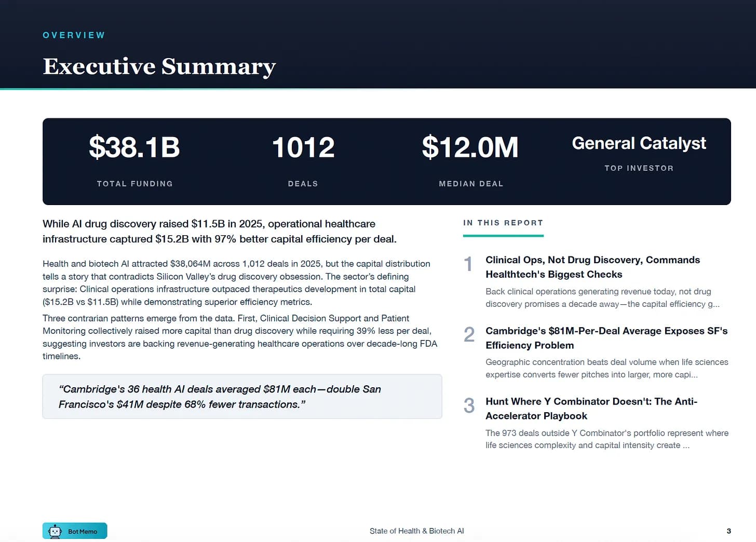Click the numeral 1 report marker
This screenshot has width=756, height=542.
click(468, 265)
